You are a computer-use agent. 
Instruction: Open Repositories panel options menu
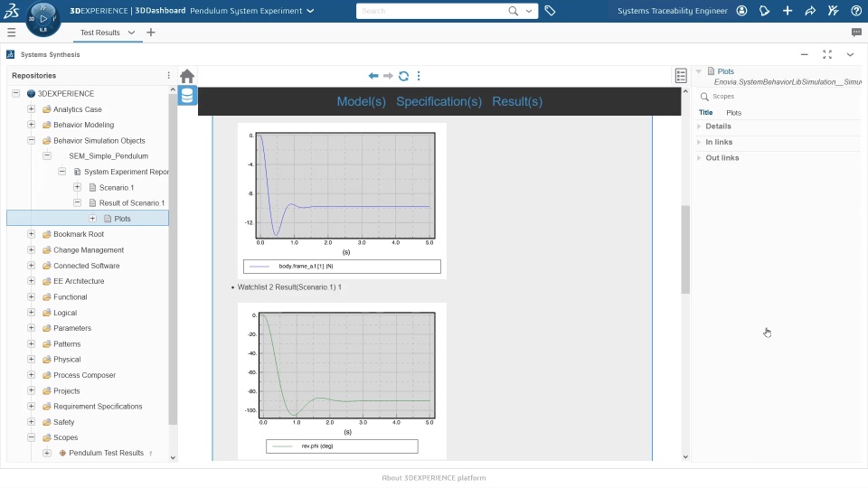tap(169, 75)
